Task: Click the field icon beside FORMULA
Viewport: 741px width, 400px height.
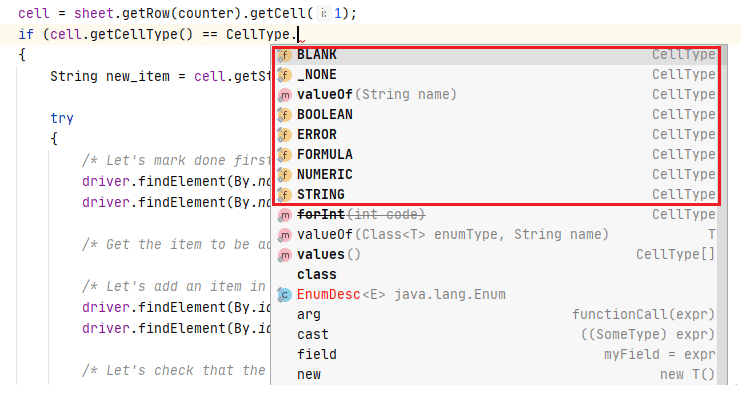Action: click(x=284, y=155)
